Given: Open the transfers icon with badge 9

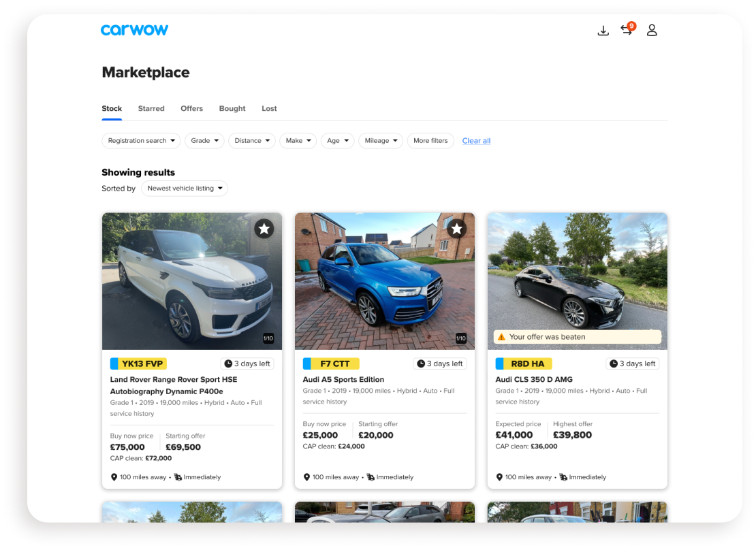Looking at the screenshot, I should click(x=628, y=29).
